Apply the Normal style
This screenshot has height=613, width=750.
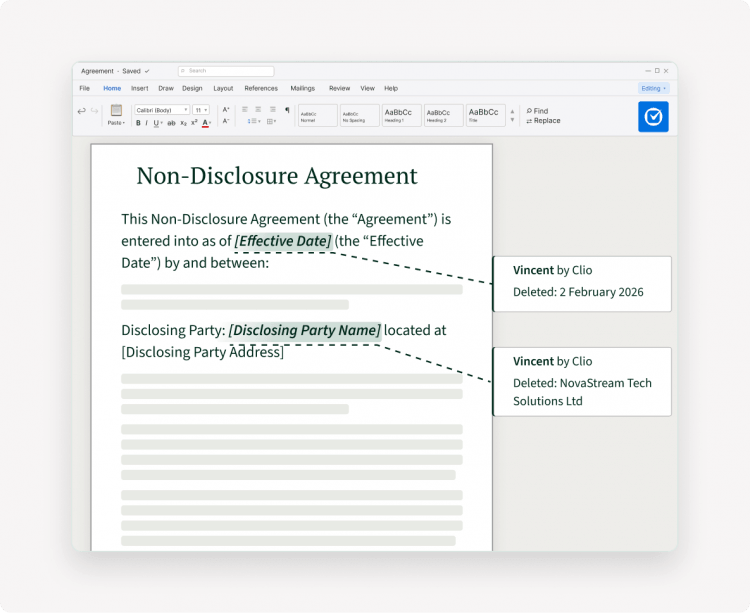[x=318, y=115]
